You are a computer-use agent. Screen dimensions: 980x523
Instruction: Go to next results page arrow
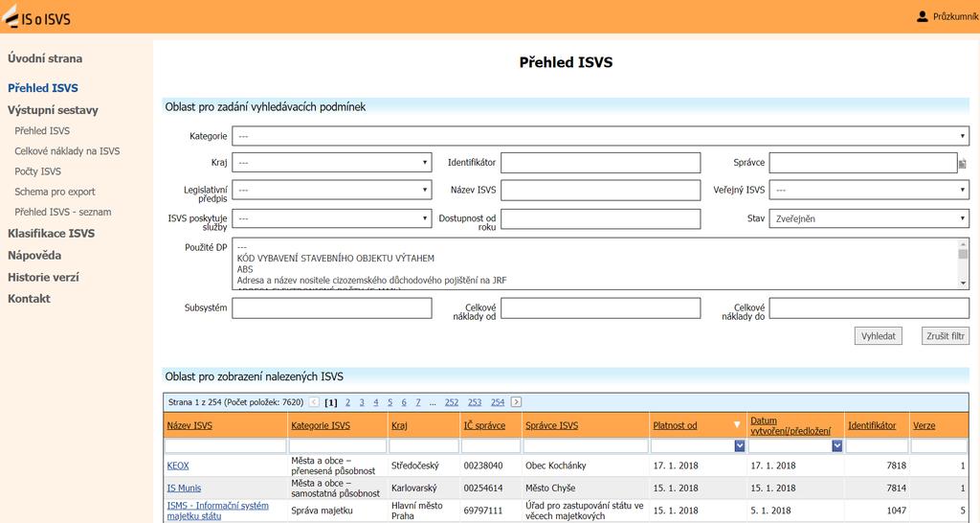click(x=516, y=402)
